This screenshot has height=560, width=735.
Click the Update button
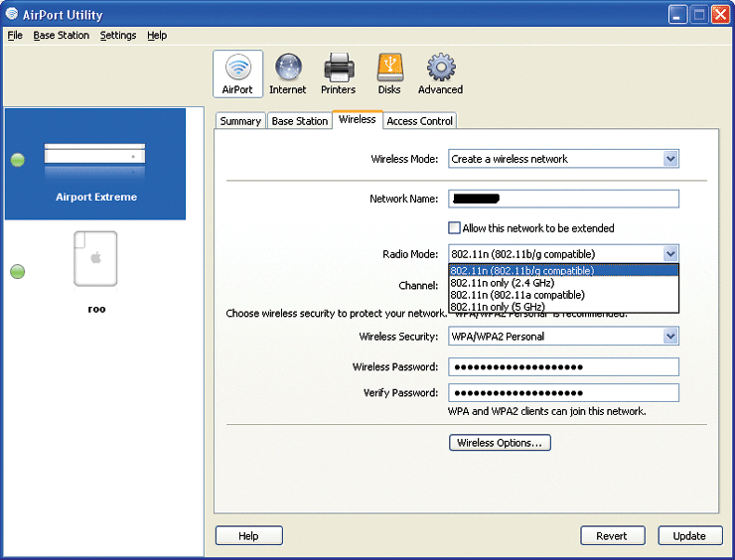(690, 535)
